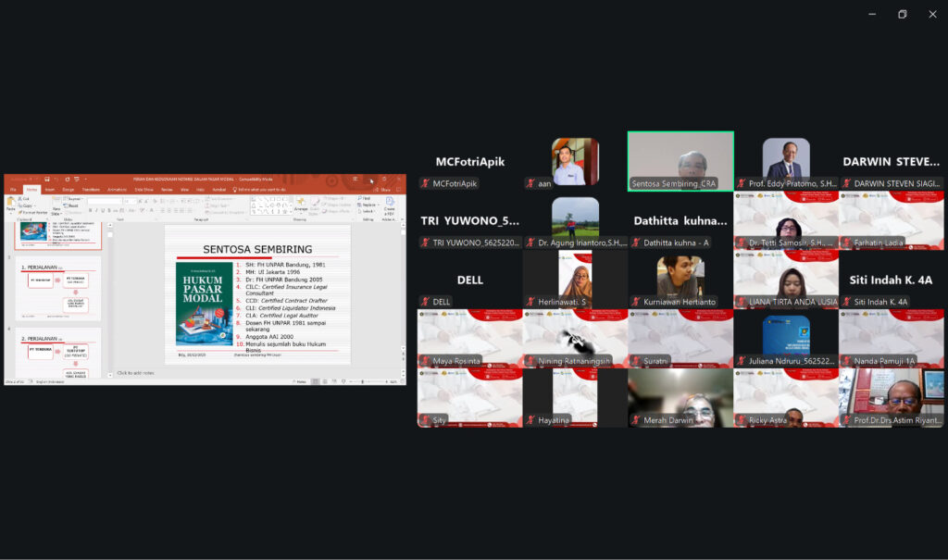Click the Share button in PowerPoint

[x=383, y=190]
